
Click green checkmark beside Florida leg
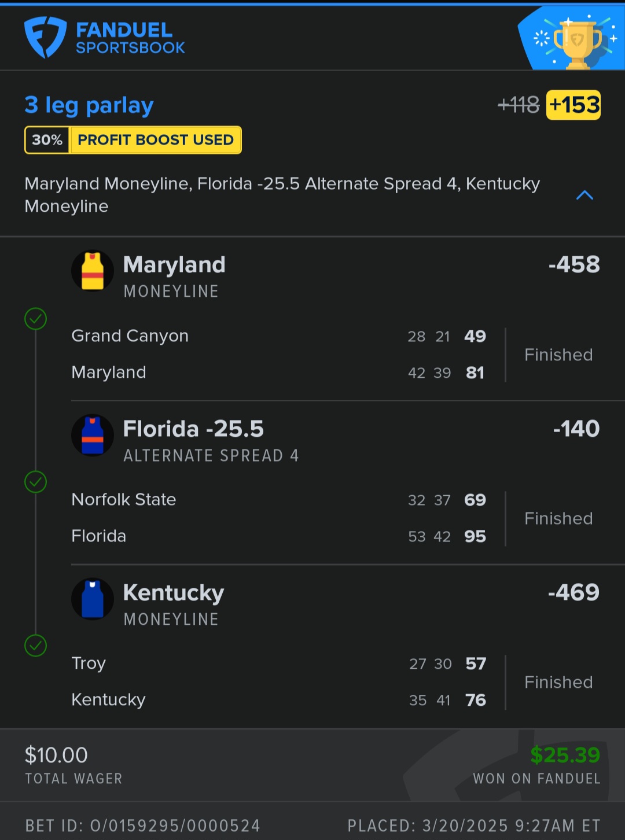36,482
